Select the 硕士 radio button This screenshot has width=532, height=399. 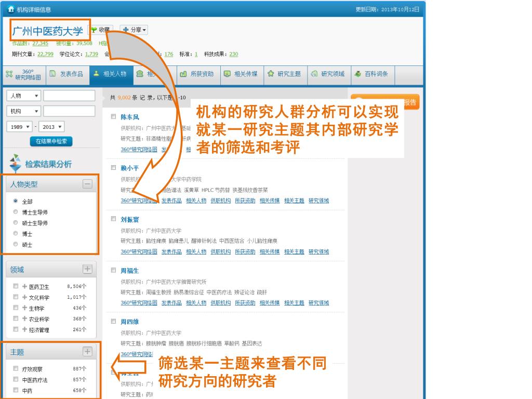tap(15, 244)
